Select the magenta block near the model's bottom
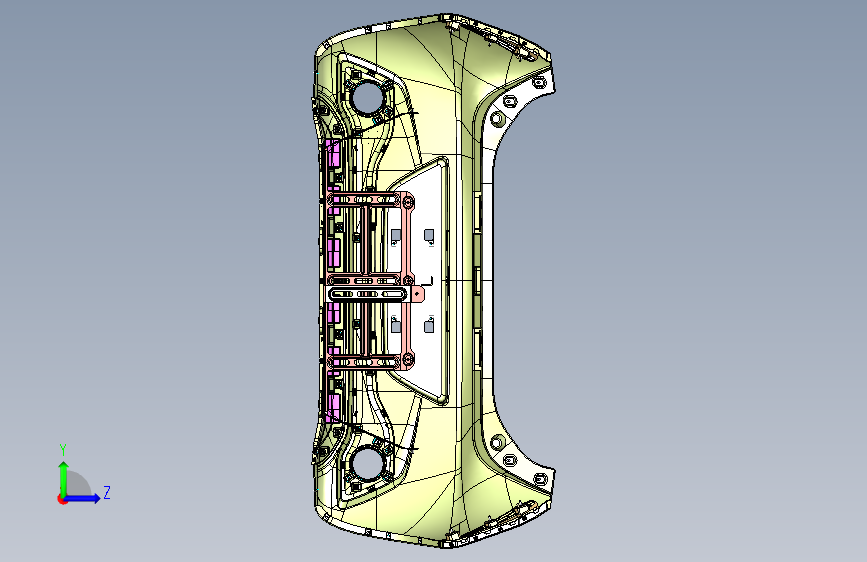Screen dimensions: 867x562 [333, 408]
